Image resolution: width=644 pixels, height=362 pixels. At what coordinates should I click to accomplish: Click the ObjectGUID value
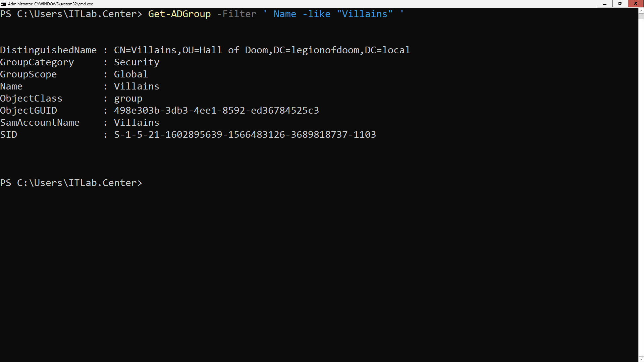216,111
